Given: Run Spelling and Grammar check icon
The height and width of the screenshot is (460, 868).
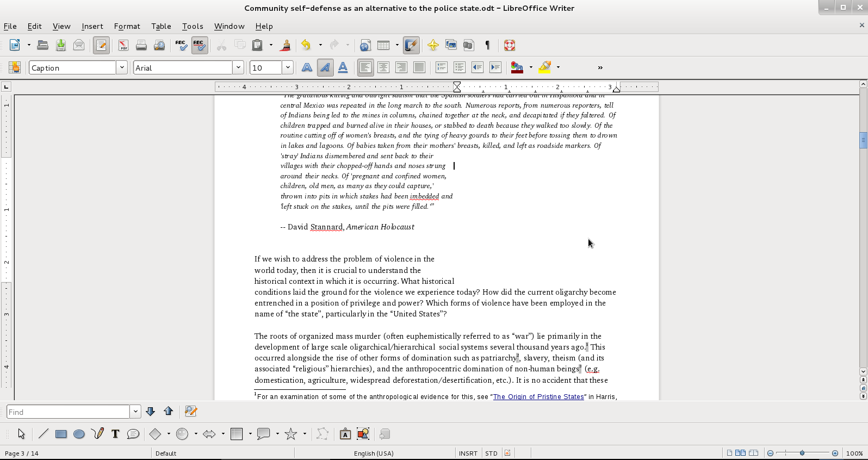Looking at the screenshot, I should [x=181, y=45].
